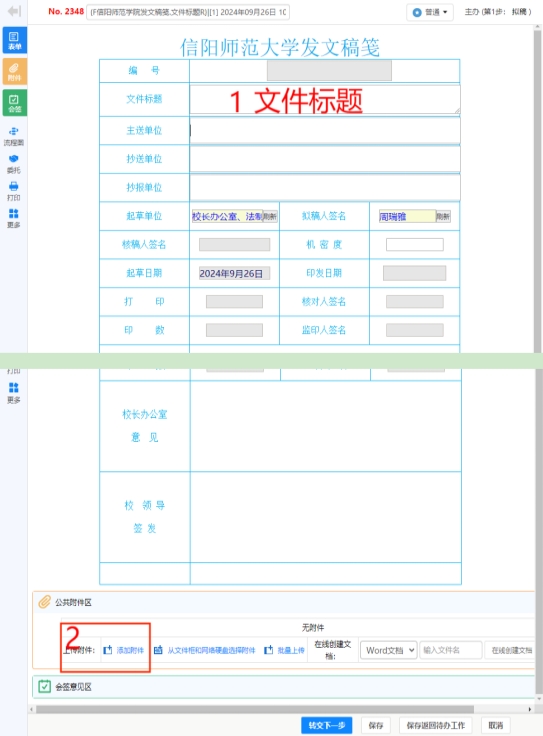543x736 pixels.
Task: Click the back arrow icon at top left
Action: (x=15, y=11)
